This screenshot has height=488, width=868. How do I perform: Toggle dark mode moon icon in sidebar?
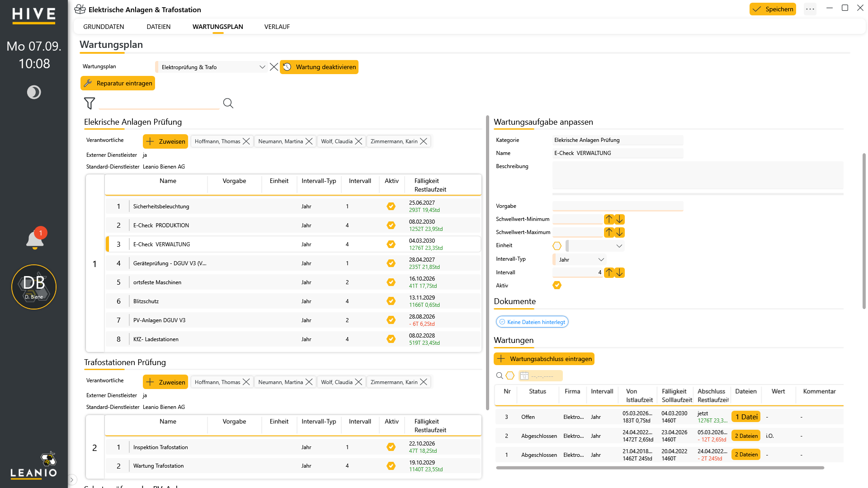(34, 92)
